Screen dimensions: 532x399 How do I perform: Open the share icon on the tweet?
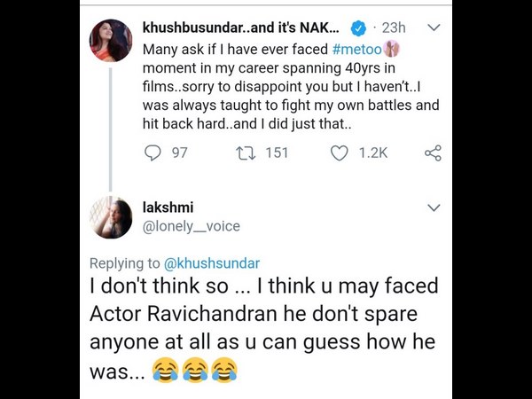pos(433,153)
